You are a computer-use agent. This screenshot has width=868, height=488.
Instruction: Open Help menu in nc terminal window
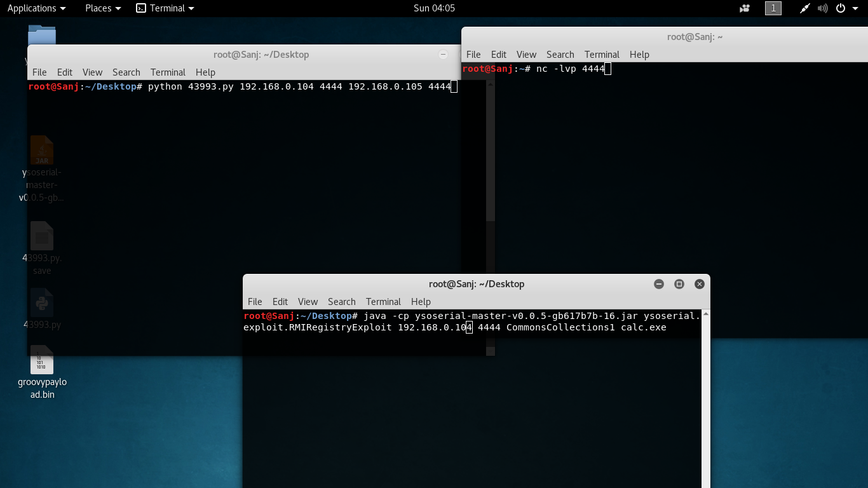(x=639, y=55)
